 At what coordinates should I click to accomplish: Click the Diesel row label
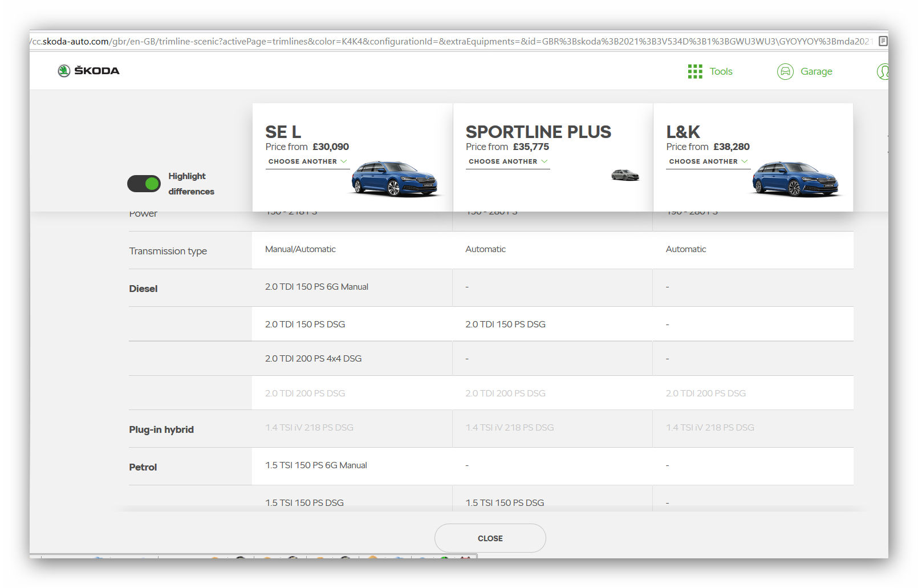point(143,289)
